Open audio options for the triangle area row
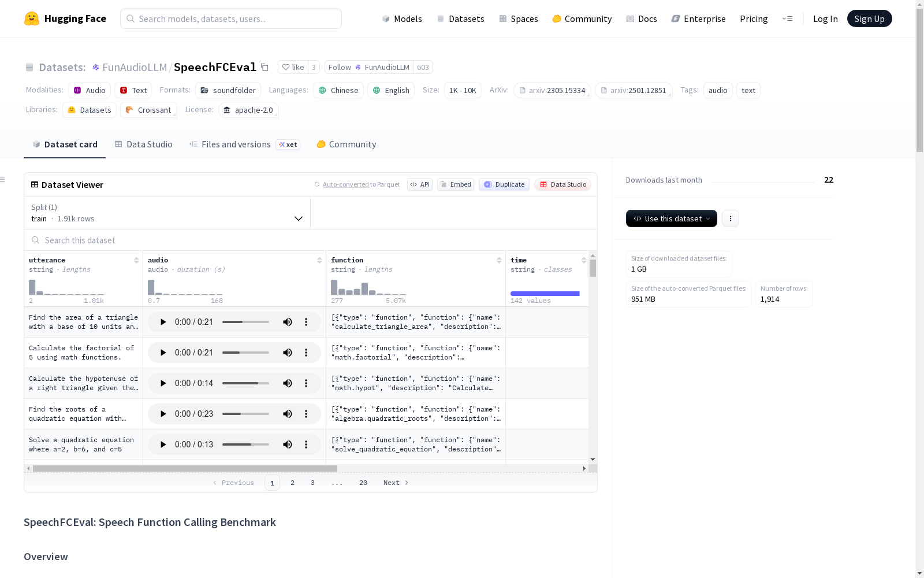This screenshot has height=578, width=924. pyautogui.click(x=306, y=322)
